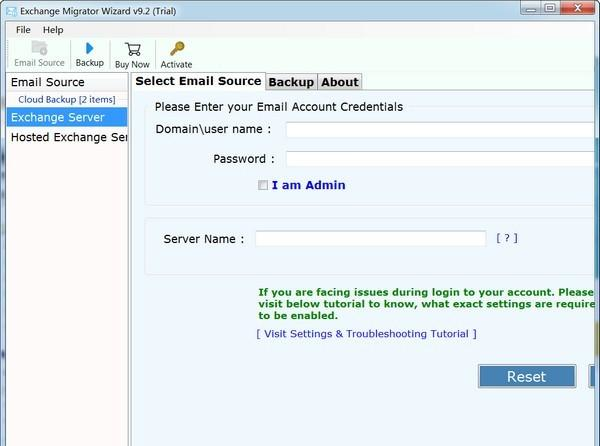Click the 'I am Admin' label text

[x=308, y=185]
